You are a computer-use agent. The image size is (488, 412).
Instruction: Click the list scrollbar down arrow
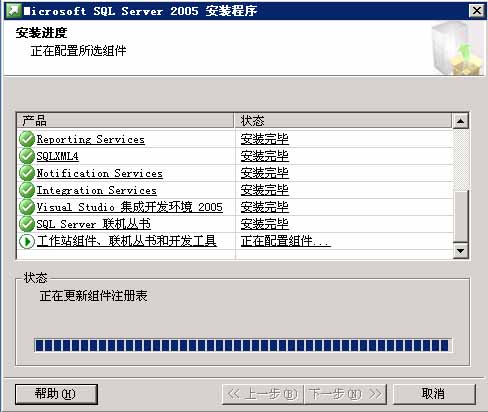click(461, 251)
